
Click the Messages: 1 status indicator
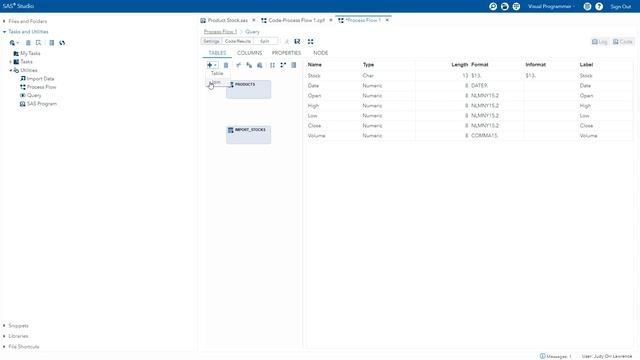(556, 356)
